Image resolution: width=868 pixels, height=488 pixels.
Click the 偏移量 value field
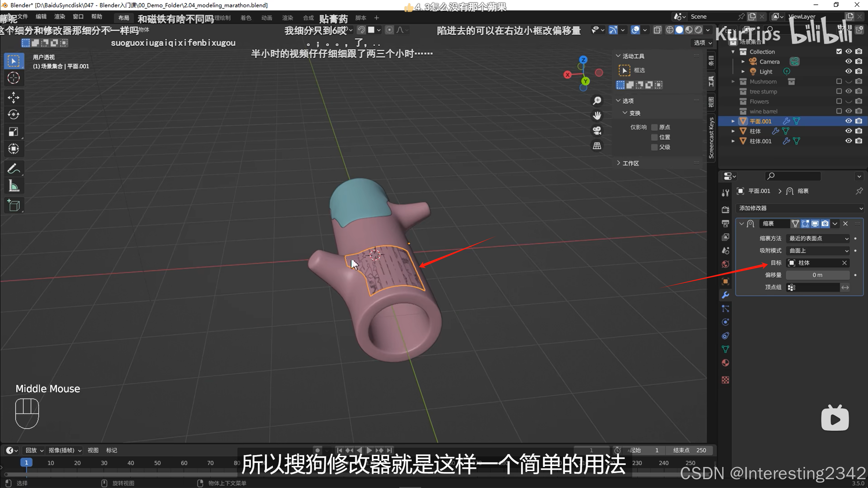(817, 275)
